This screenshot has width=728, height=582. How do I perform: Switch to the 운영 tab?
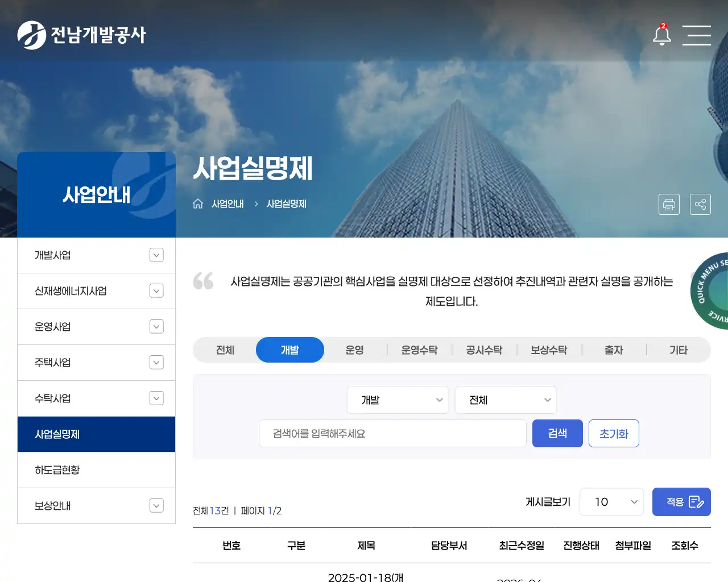click(x=355, y=350)
